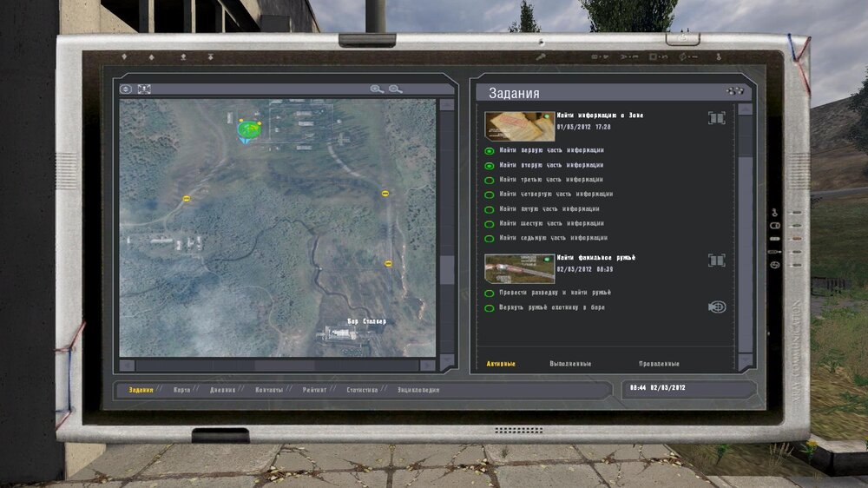Show 'Найти фамильное ружьё' task on map icon
Image resolution: width=868 pixels, height=488 pixels.
click(x=716, y=260)
